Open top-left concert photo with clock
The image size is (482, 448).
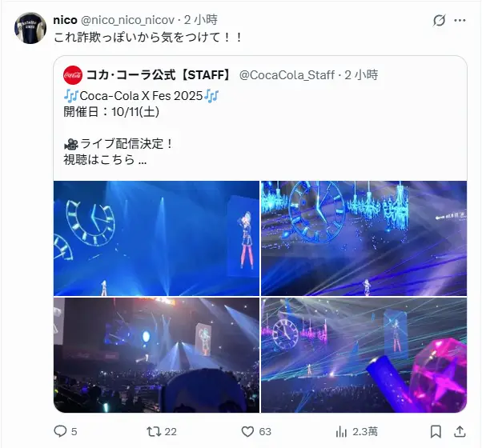point(156,238)
